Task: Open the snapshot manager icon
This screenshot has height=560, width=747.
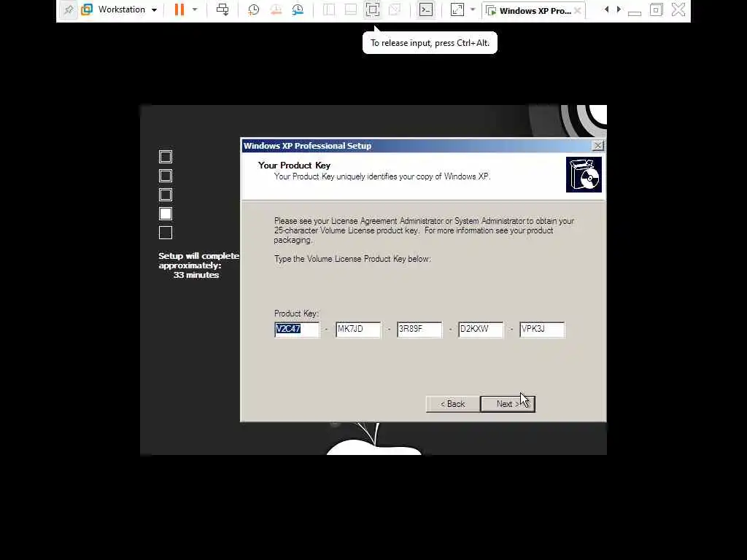Action: [298, 9]
